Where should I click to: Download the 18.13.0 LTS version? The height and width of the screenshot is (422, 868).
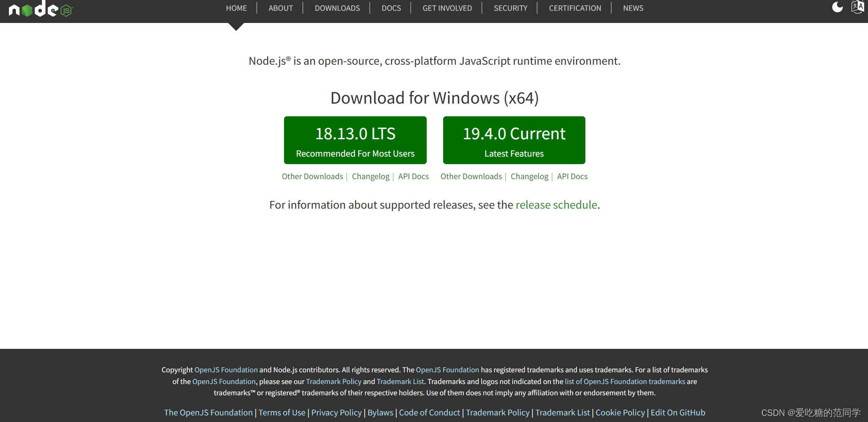(x=355, y=140)
